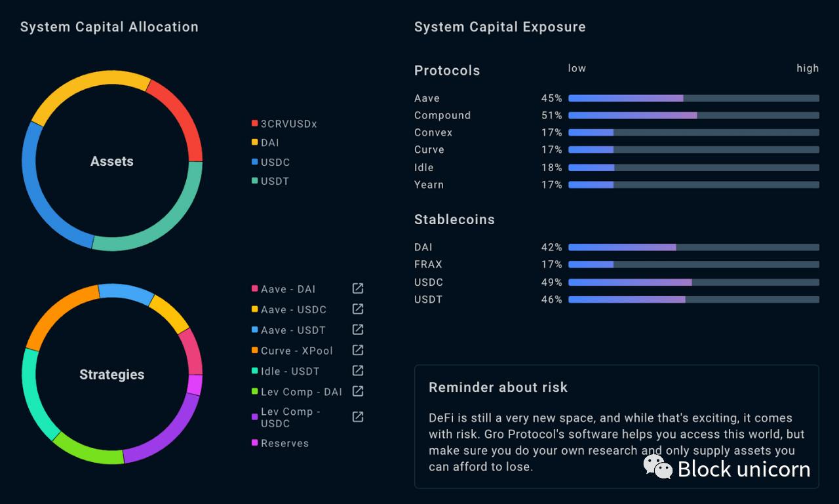Select the Curve - XPool strategy label
This screenshot has width=839, height=504.
(297, 351)
